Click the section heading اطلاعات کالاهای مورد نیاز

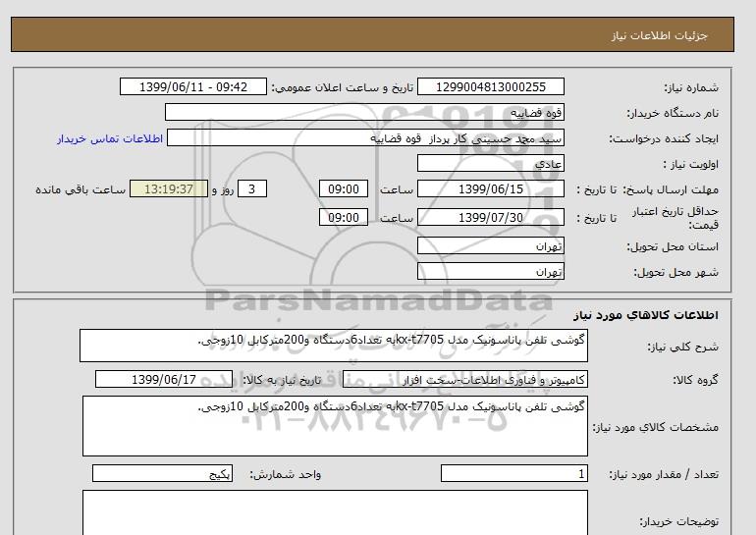click(646, 315)
